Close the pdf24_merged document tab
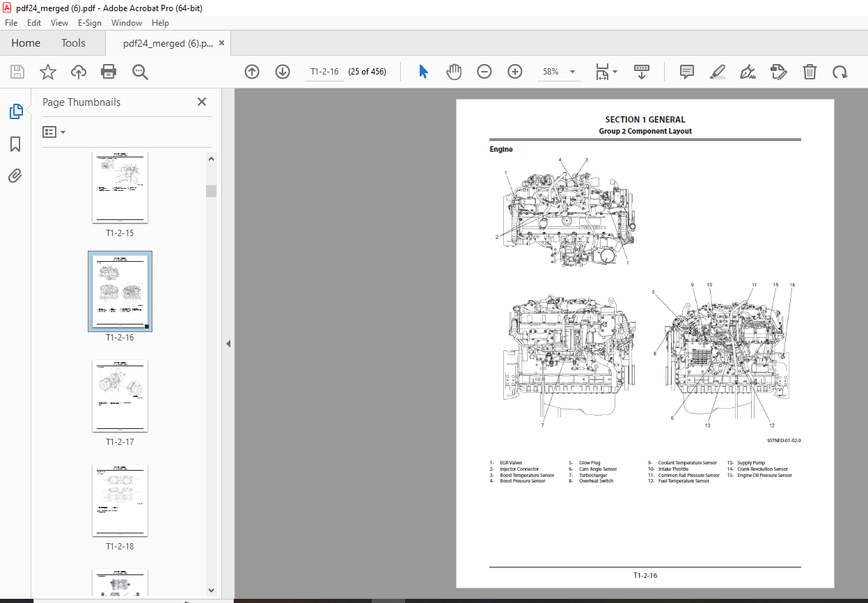Image resolution: width=868 pixels, height=603 pixels. point(221,43)
